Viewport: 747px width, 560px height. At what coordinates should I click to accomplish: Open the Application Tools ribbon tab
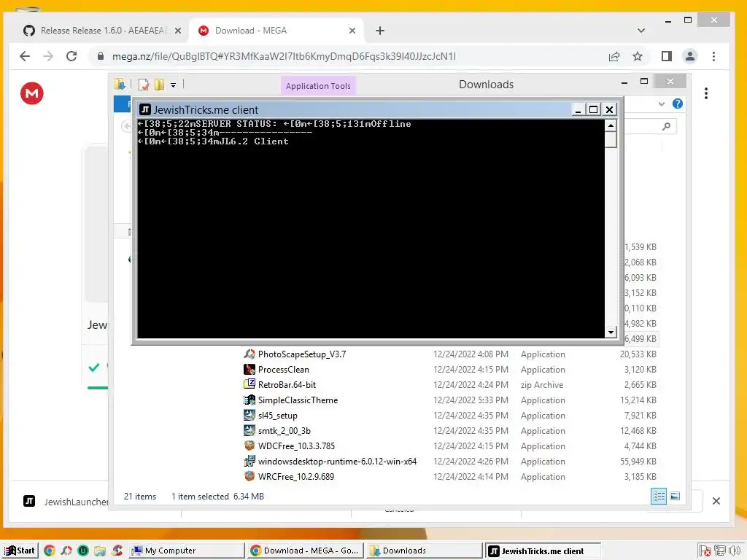pos(318,86)
